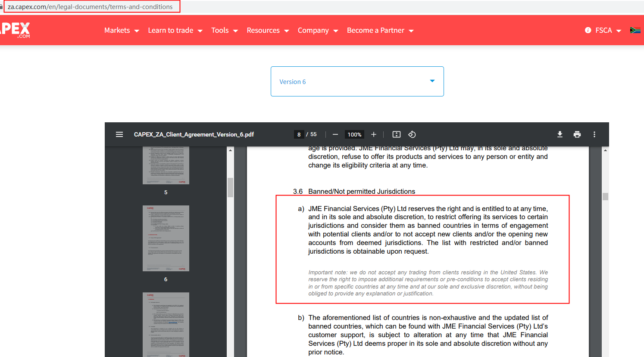Click the FSCA info icon
Viewport: 644px width, 357px height.
point(588,30)
